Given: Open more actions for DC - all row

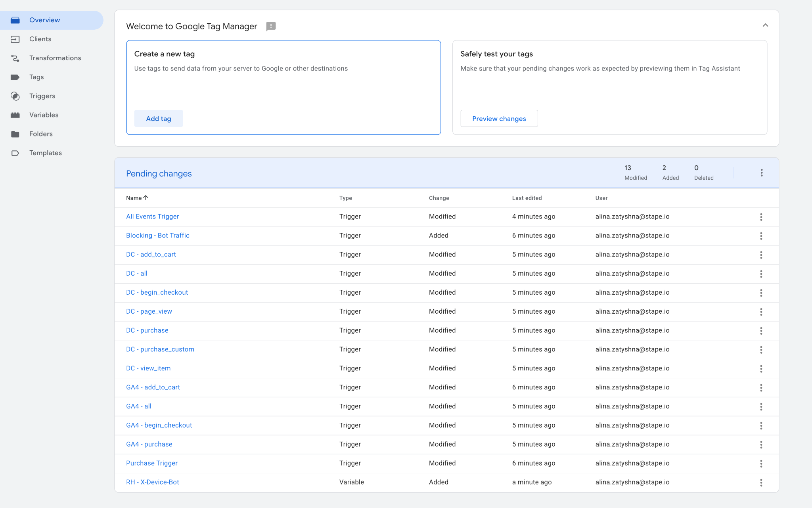Looking at the screenshot, I should pyautogui.click(x=761, y=274).
